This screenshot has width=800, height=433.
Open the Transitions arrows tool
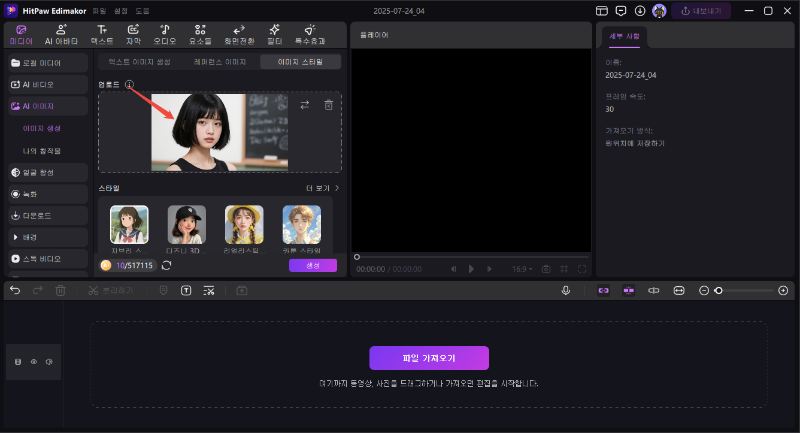[239, 35]
